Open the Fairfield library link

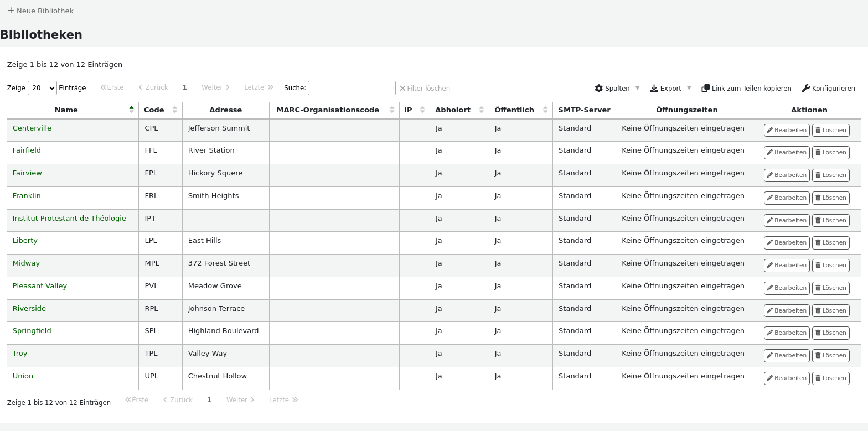coord(27,150)
